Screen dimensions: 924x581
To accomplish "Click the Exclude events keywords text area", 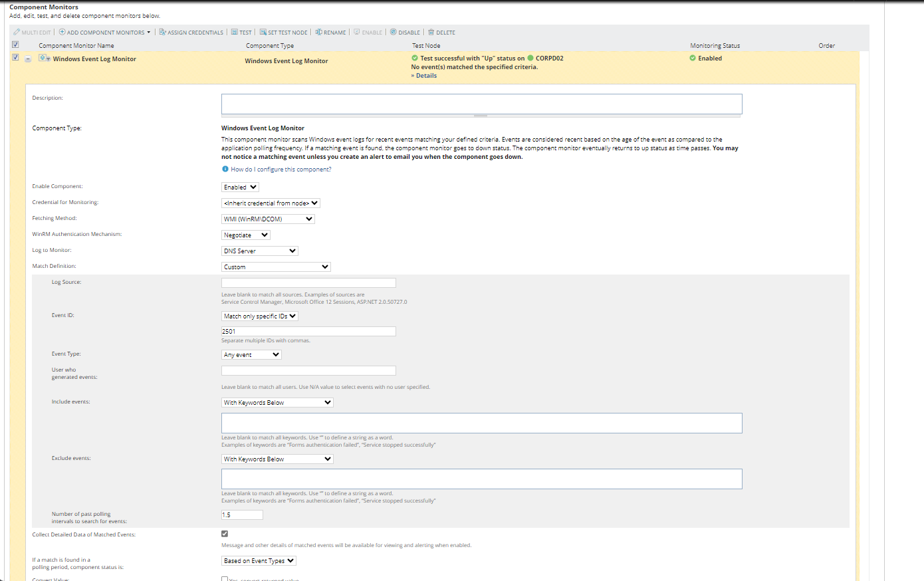I will pyautogui.click(x=481, y=479).
